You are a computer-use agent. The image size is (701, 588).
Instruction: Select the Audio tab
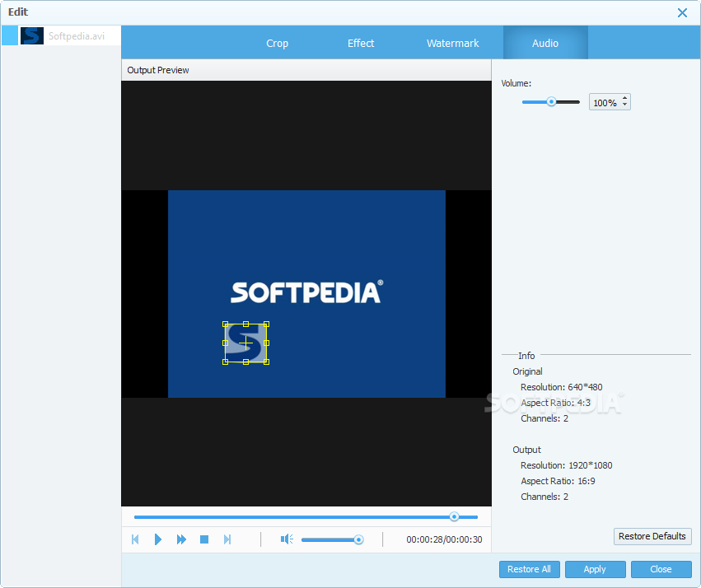[545, 44]
